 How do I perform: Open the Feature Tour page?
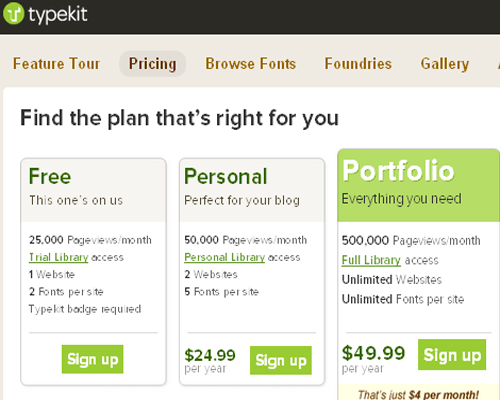56,64
